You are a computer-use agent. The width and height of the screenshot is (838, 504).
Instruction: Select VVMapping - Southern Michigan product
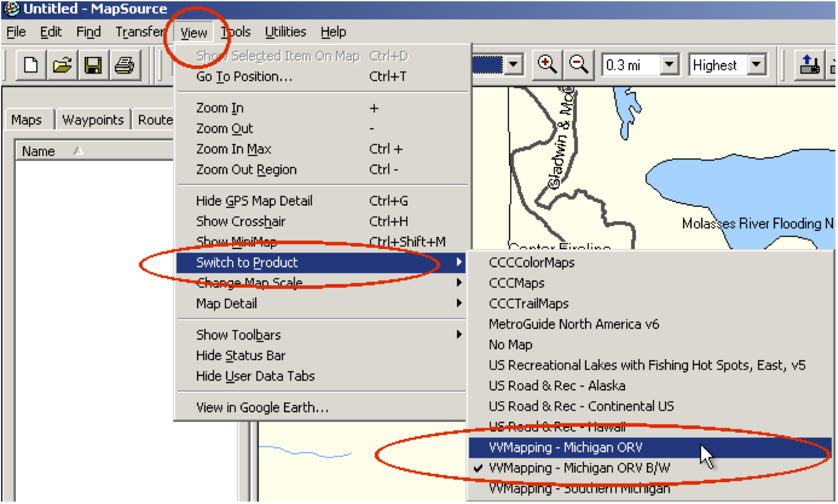pos(650,488)
